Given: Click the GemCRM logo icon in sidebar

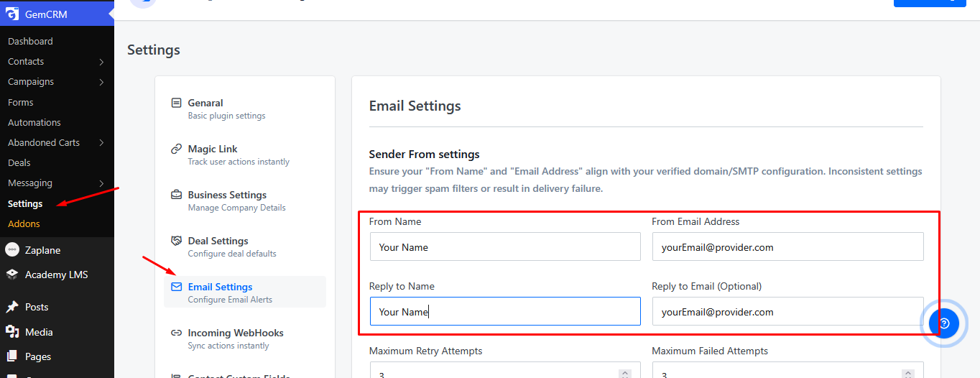Looking at the screenshot, I should coord(12,13).
